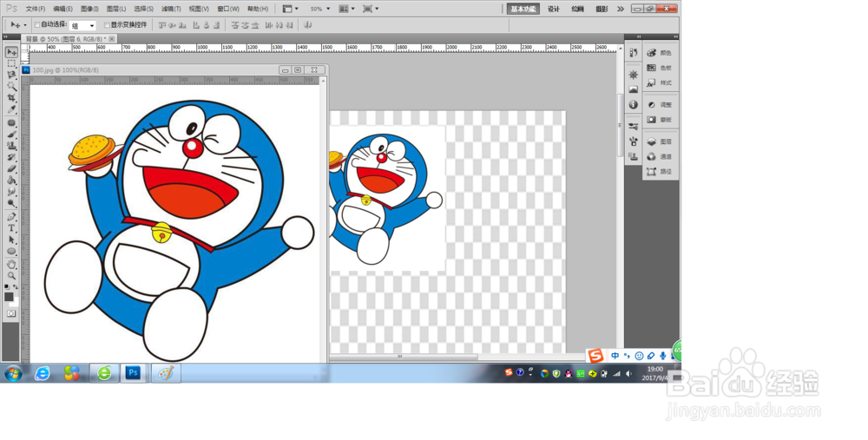Select the Lasso tool
The height and width of the screenshot is (440, 868).
pyautogui.click(x=11, y=75)
